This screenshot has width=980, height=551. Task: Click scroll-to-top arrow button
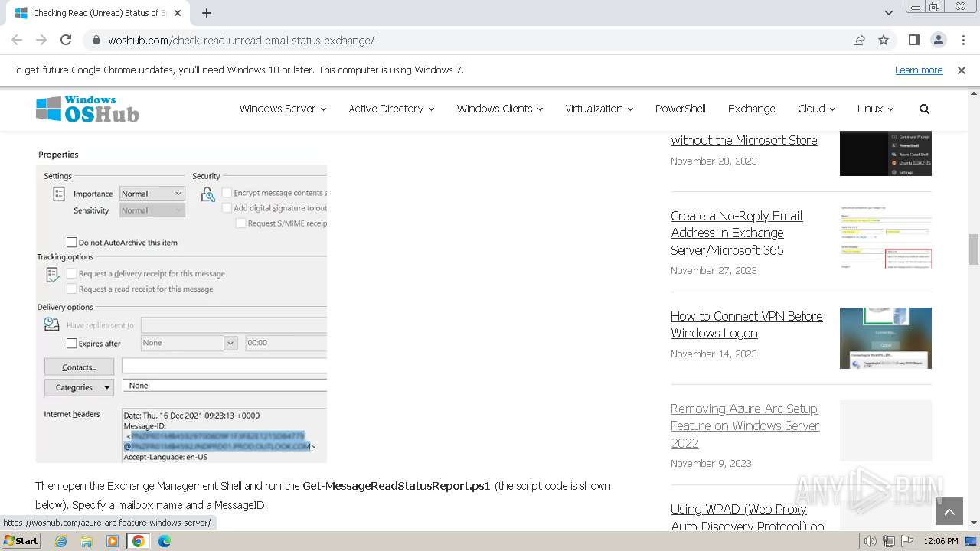pyautogui.click(x=949, y=512)
